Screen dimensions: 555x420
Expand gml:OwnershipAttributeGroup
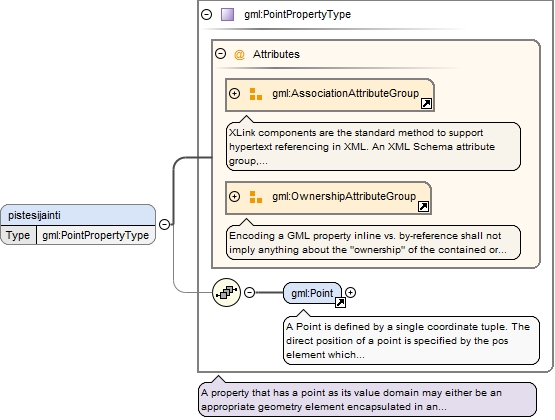click(x=234, y=196)
